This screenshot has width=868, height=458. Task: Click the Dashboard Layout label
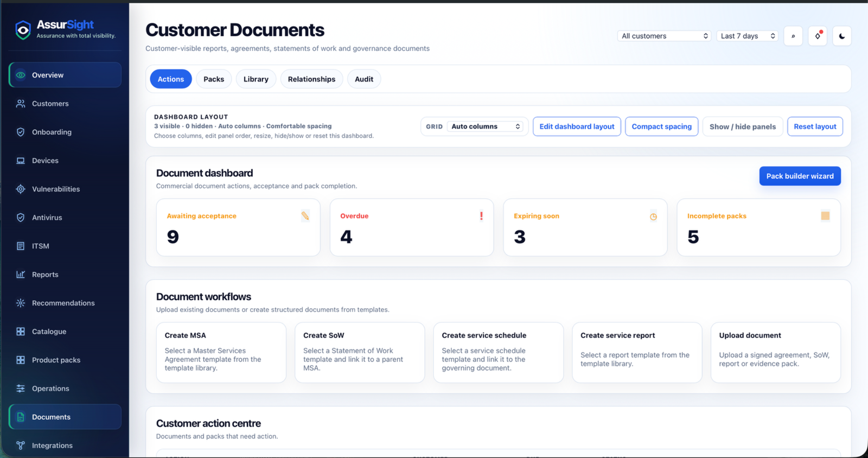tap(191, 117)
